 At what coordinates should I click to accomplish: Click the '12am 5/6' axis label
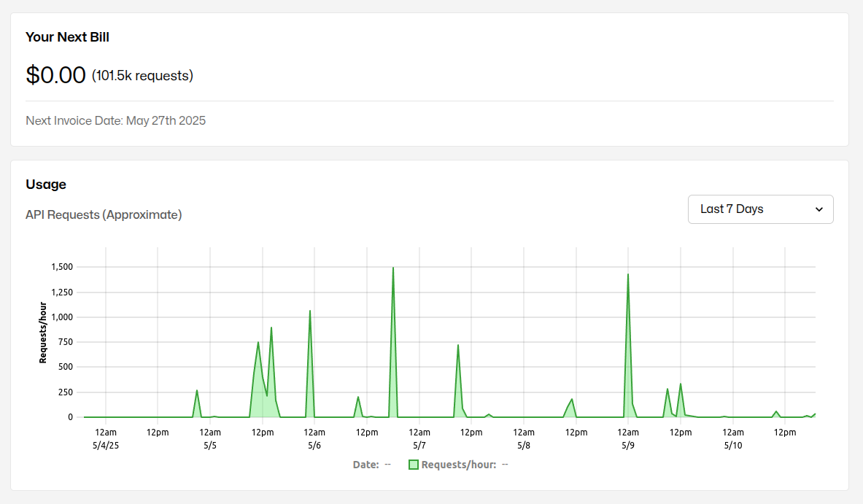point(314,439)
